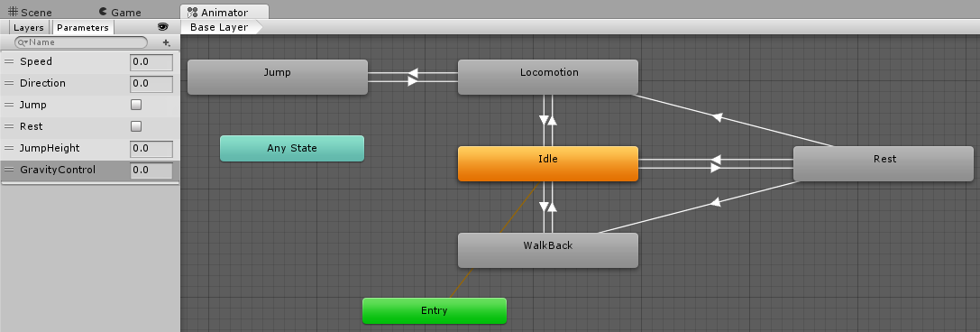Select the Locomotion to Idle transition arrow
The image size is (980, 332).
[x=544, y=120]
